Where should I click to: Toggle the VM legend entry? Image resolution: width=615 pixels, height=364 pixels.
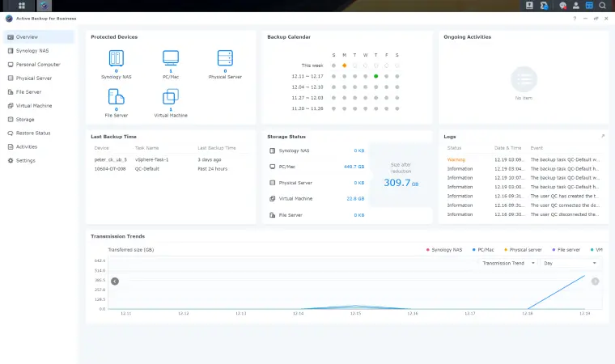(596, 250)
